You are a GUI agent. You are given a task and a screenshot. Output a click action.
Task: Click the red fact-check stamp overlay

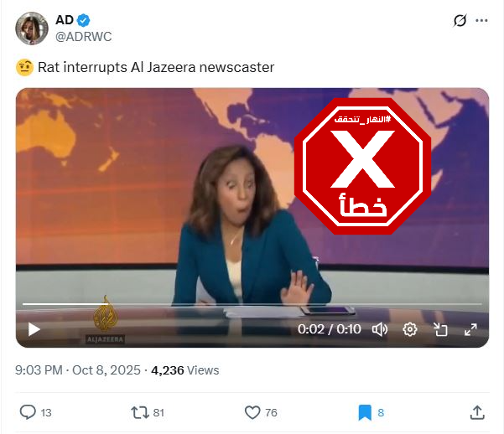tap(363, 166)
